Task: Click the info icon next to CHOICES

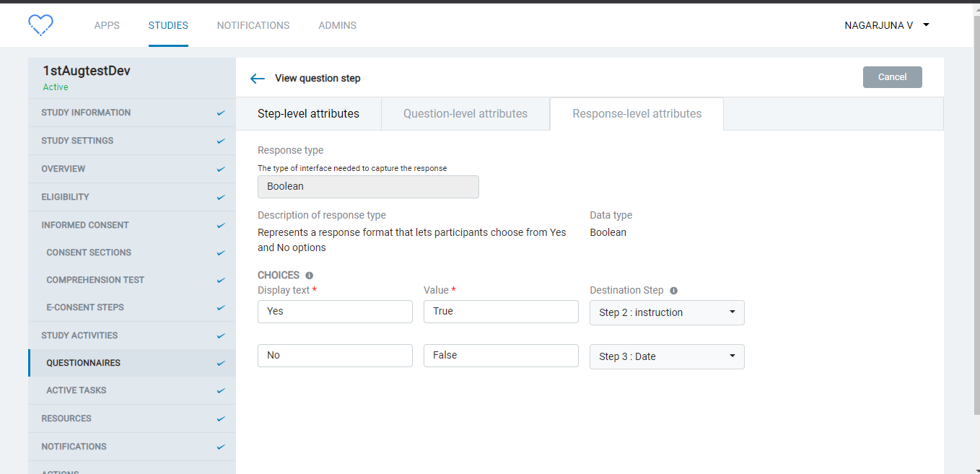Action: tap(310, 276)
